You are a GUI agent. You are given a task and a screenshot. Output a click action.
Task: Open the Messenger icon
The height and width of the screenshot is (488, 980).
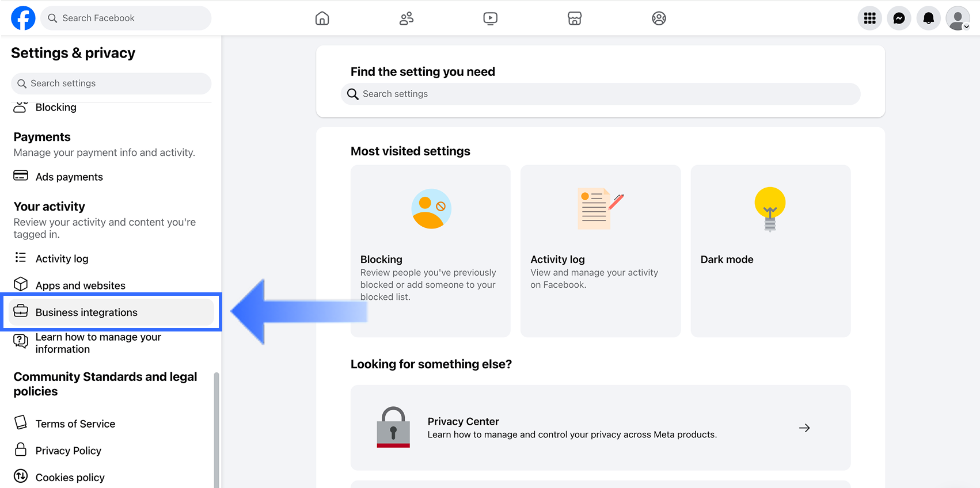click(x=899, y=18)
